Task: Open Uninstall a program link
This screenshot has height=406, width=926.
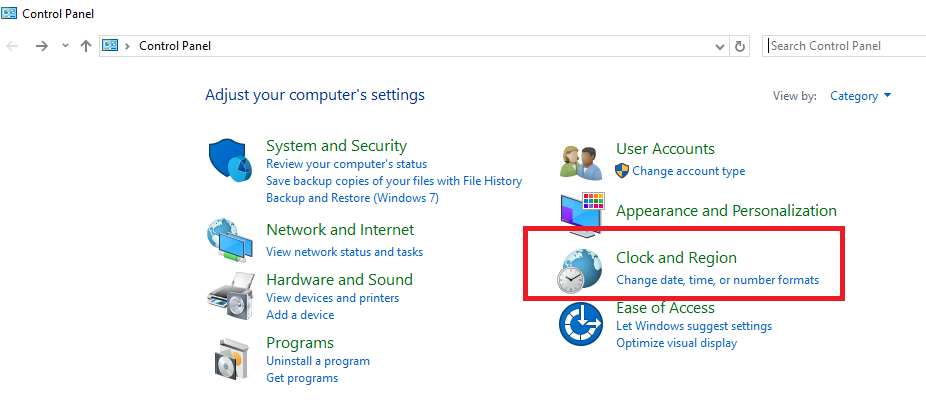Action: click(x=318, y=361)
